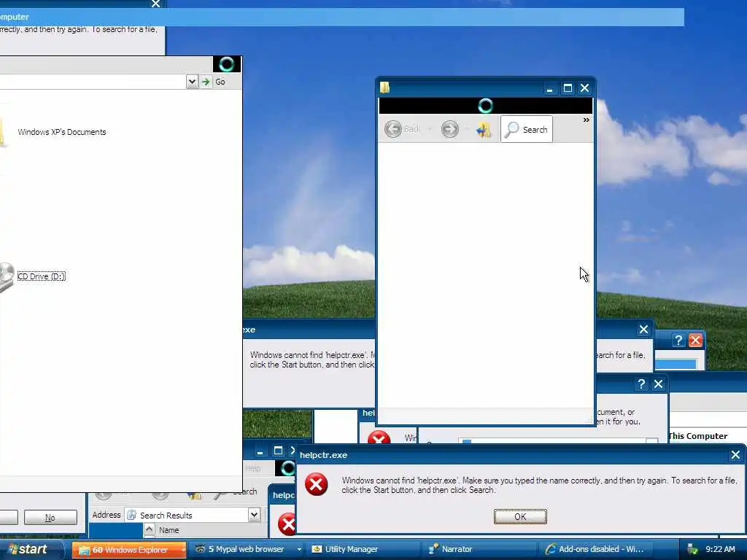Click the safely remove hardware tray icon
The height and width of the screenshot is (560, 747).
coord(692,549)
